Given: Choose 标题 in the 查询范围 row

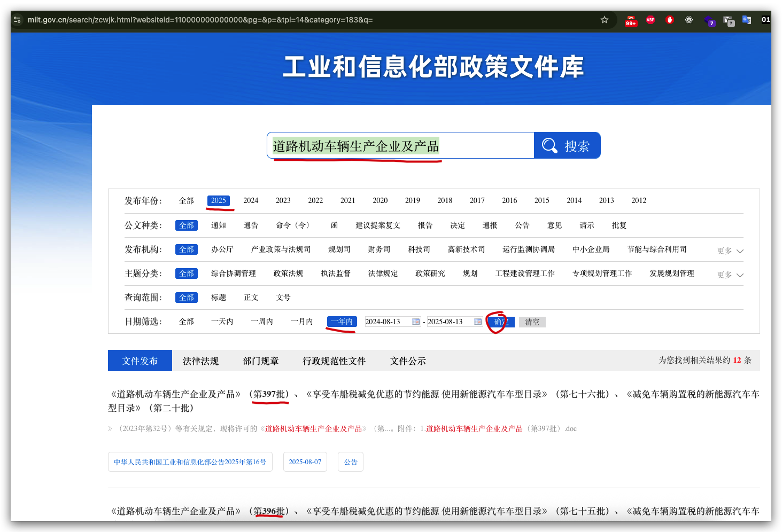Looking at the screenshot, I should [219, 298].
